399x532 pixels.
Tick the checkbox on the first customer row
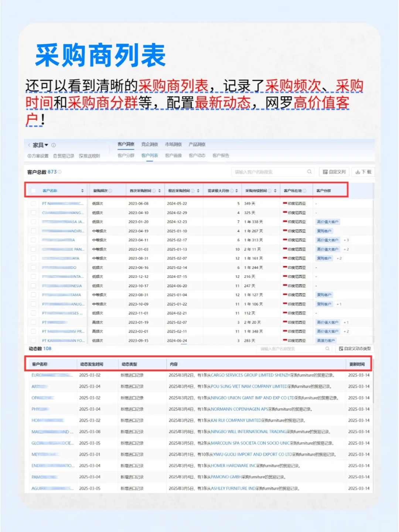33,203
